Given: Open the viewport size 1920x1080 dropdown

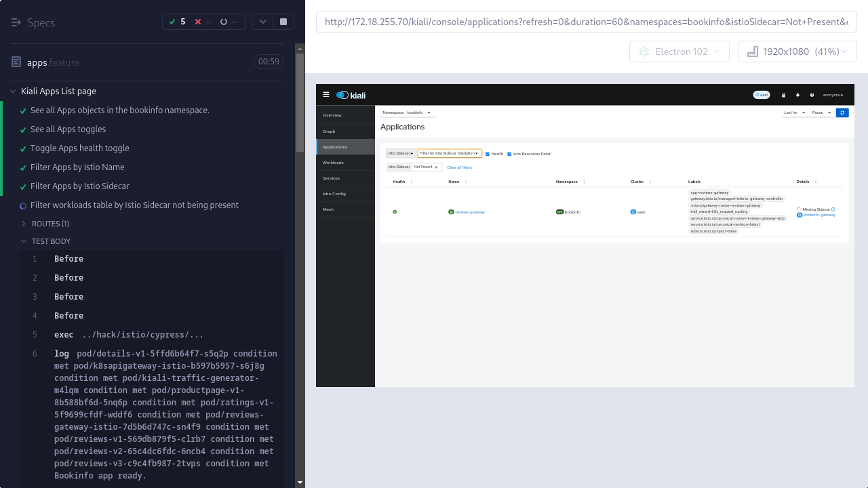Looking at the screenshot, I should pos(797,52).
